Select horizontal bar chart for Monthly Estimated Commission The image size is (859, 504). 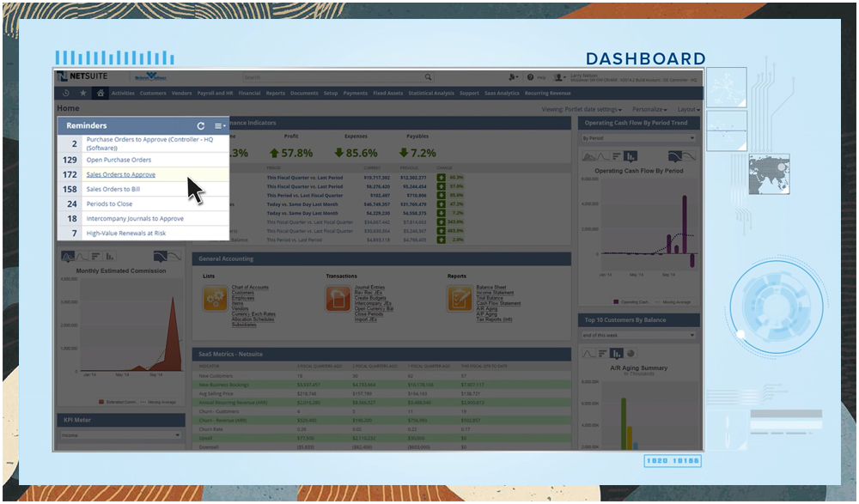pos(96,256)
